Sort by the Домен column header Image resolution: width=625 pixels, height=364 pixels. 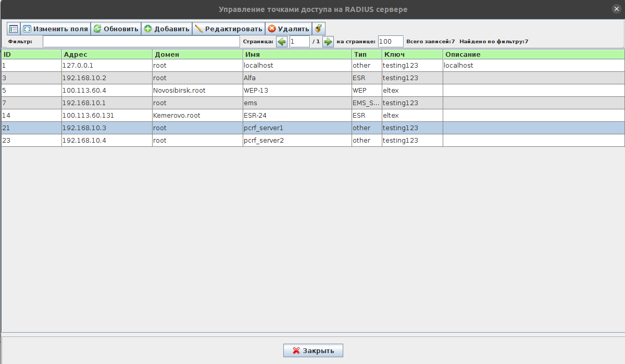pyautogui.click(x=197, y=54)
